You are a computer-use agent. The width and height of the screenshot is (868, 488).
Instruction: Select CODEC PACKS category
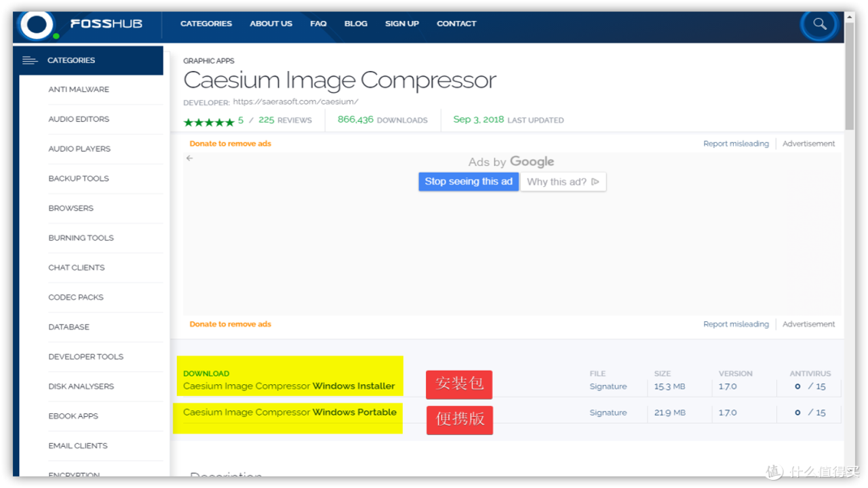76,298
